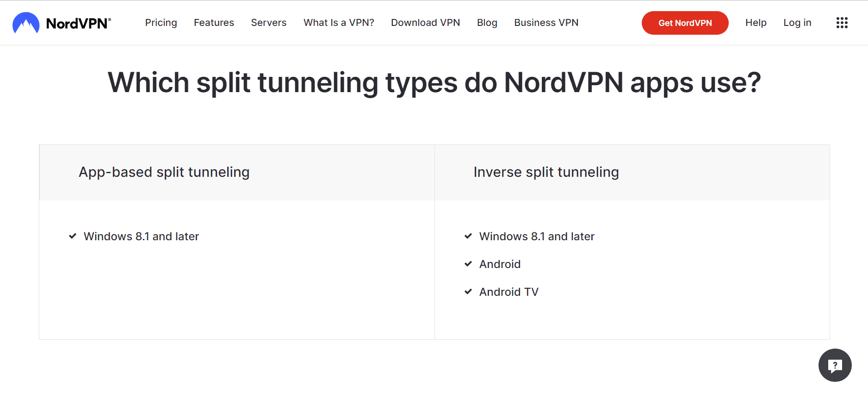The image size is (868, 393).
Task: Open the Blog section
Action: coord(487,22)
